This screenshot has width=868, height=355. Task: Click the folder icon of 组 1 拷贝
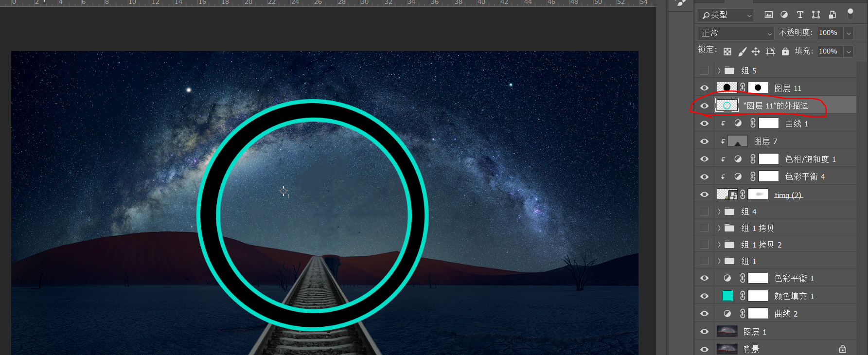729,228
